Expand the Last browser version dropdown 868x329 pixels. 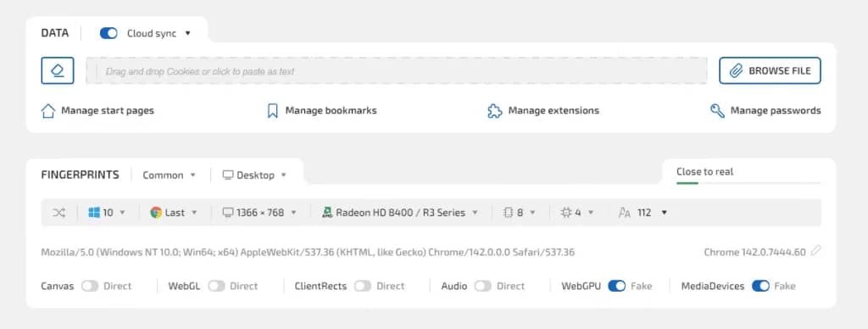click(174, 213)
